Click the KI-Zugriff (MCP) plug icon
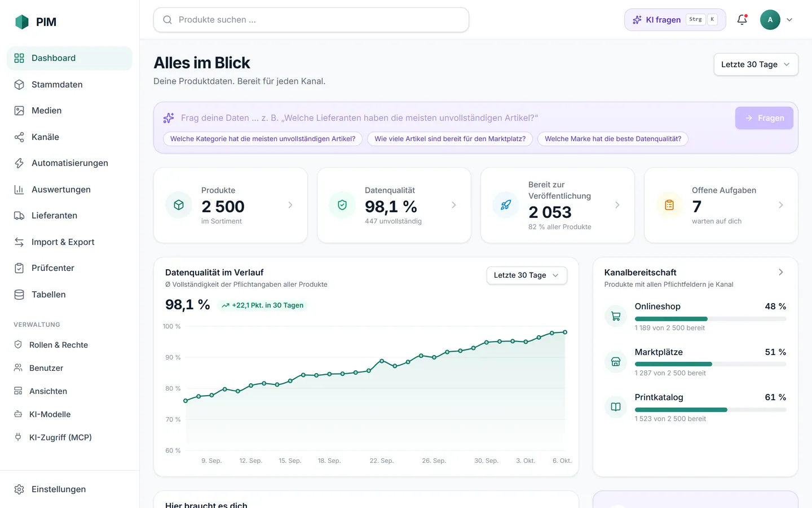 18,437
